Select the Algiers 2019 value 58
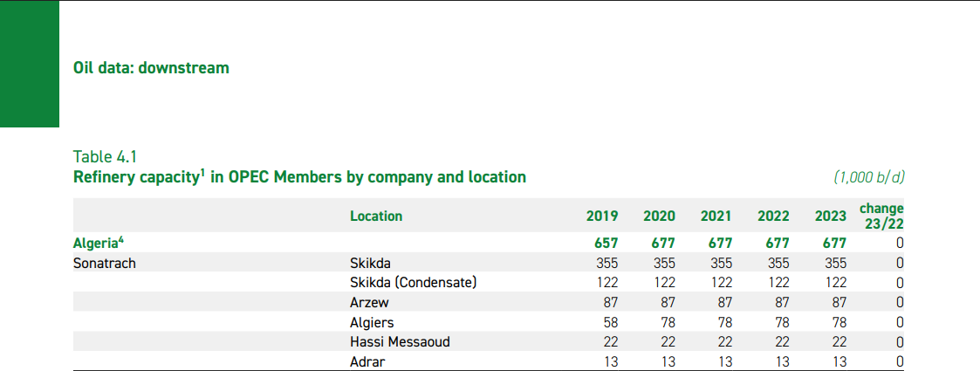 pyautogui.click(x=608, y=323)
